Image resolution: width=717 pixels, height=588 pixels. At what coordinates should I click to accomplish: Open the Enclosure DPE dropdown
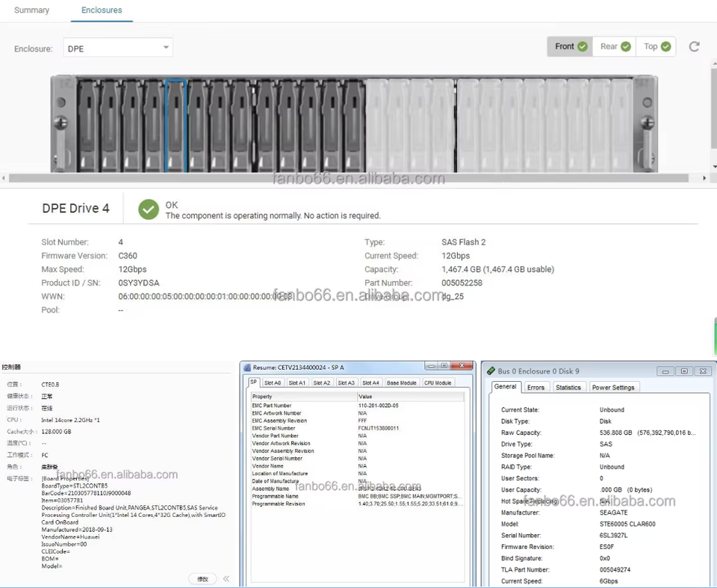118,49
